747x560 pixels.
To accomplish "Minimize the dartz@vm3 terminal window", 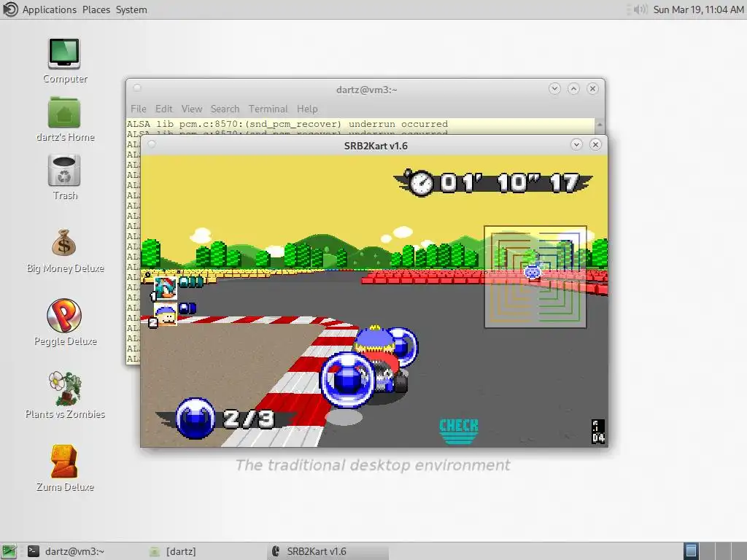I will coord(554,88).
